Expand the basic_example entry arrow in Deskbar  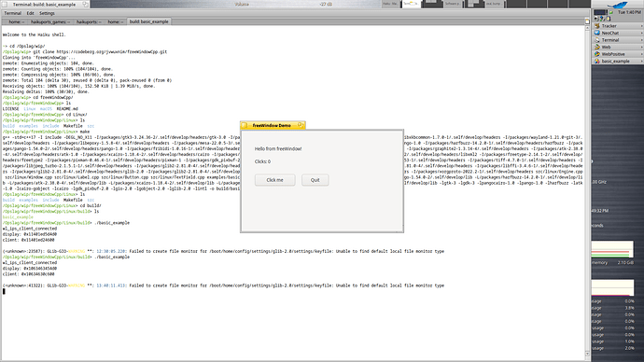point(641,61)
